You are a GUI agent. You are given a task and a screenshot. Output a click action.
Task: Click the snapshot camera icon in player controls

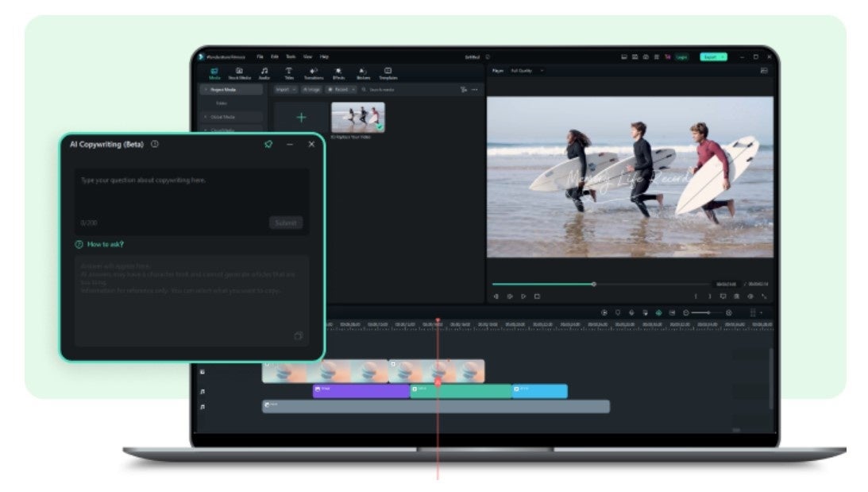coord(737,296)
